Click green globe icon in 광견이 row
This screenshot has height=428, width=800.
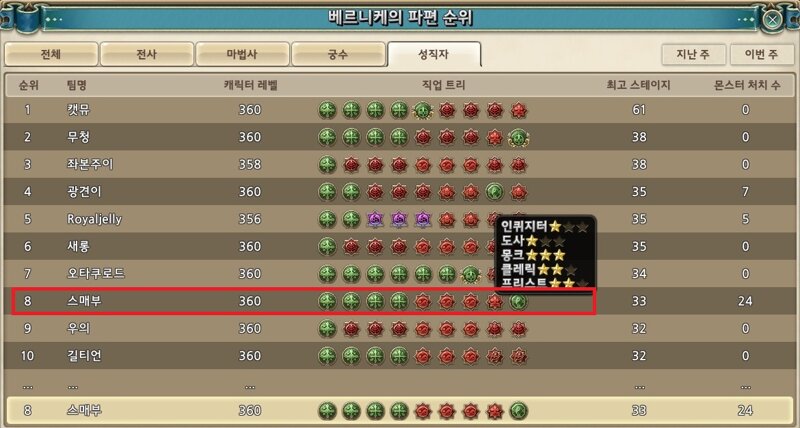[495, 192]
